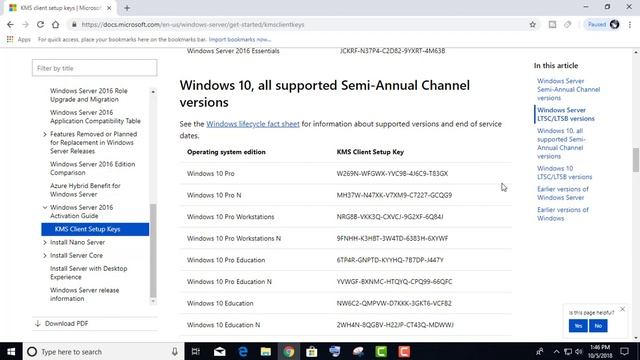Open Task View from the taskbar
Image resolution: width=640 pixels, height=360 pixels.
(x=196, y=351)
